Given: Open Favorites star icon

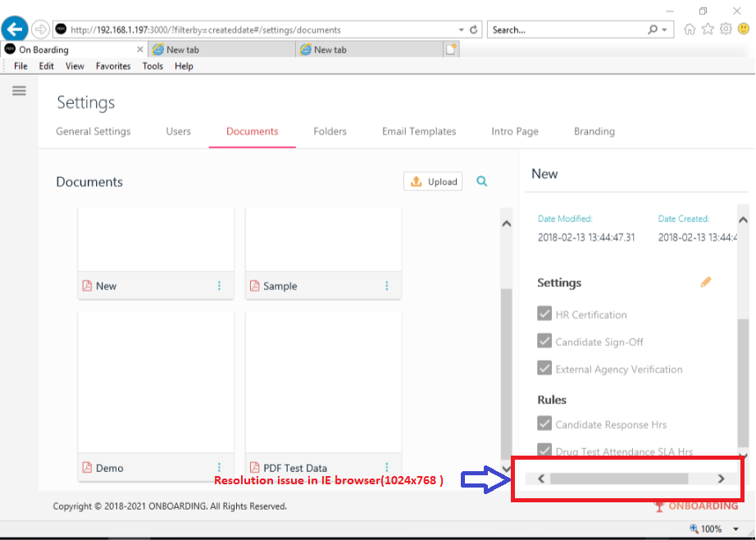Looking at the screenshot, I should 708,29.
